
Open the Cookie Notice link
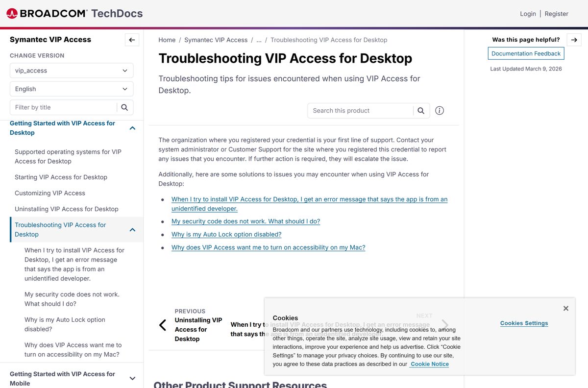coord(430,364)
